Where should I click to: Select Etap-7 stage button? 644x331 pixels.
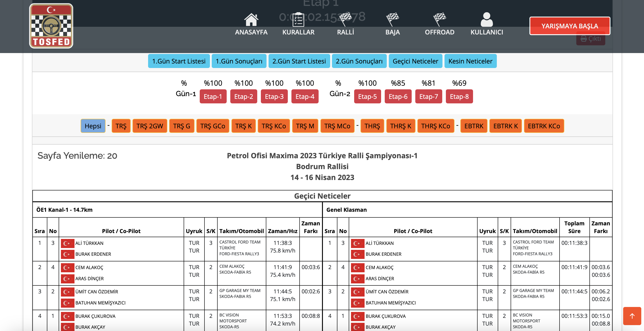(x=428, y=96)
